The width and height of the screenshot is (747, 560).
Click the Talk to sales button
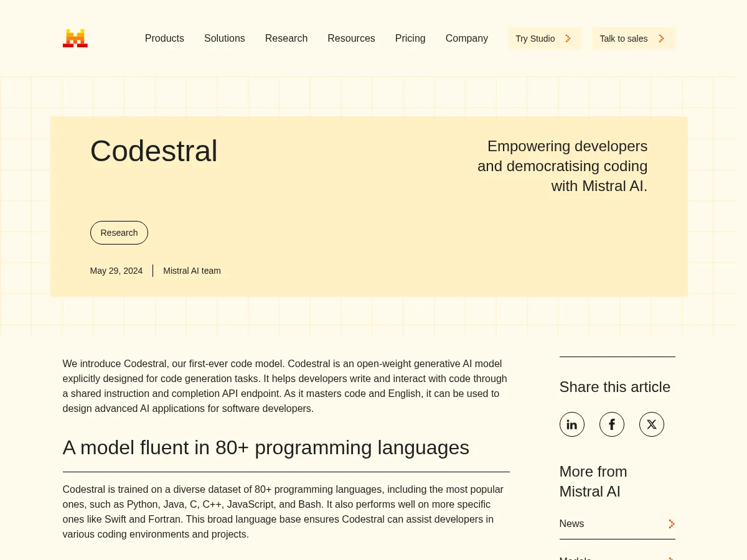[x=633, y=38]
